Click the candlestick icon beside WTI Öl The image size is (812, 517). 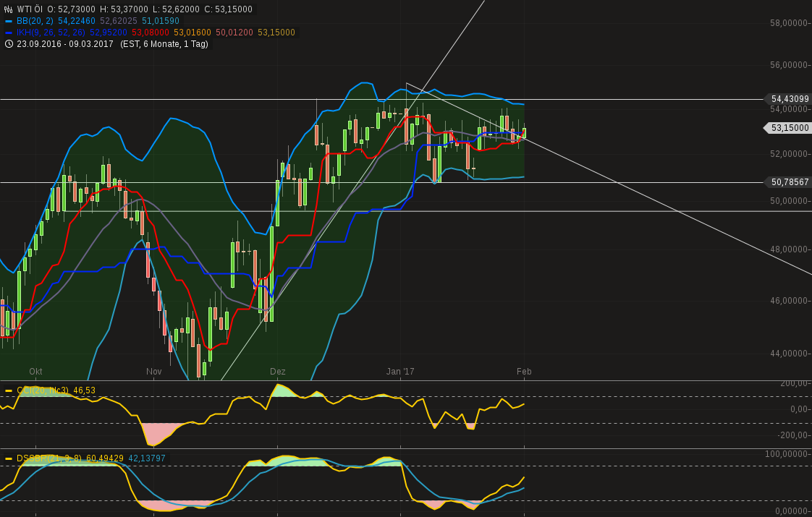[8, 9]
